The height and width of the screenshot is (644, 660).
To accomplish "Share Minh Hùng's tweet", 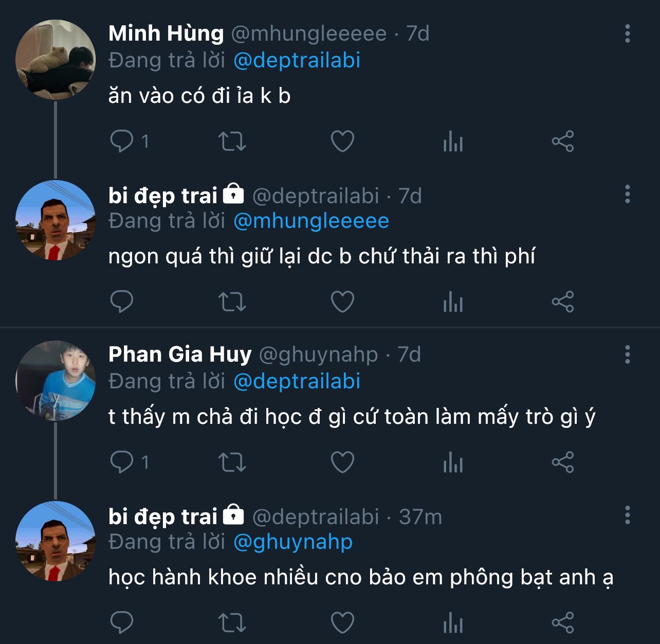I will (x=563, y=141).
